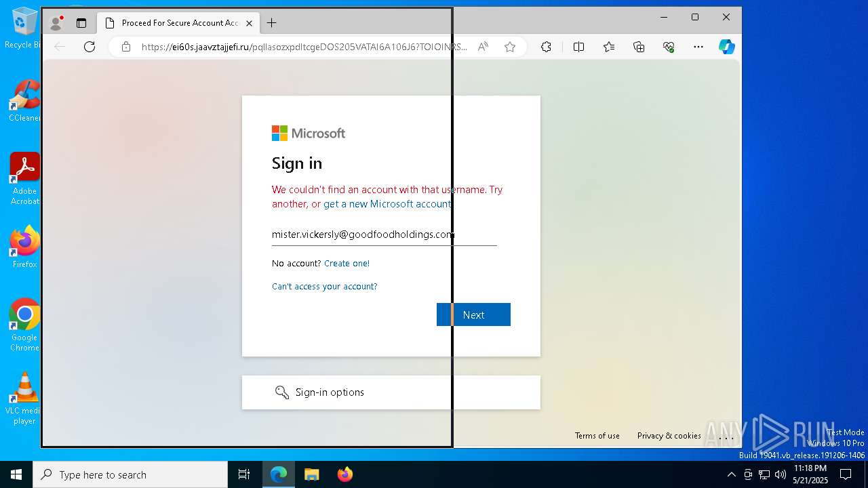The width and height of the screenshot is (868, 488).
Task: Open Settings and more menu
Action: pyautogui.click(x=698, y=47)
